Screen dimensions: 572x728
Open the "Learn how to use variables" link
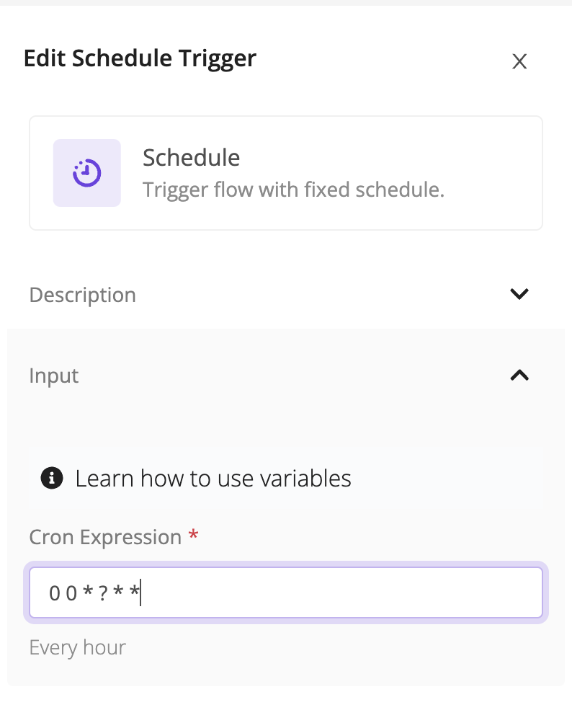click(x=213, y=478)
